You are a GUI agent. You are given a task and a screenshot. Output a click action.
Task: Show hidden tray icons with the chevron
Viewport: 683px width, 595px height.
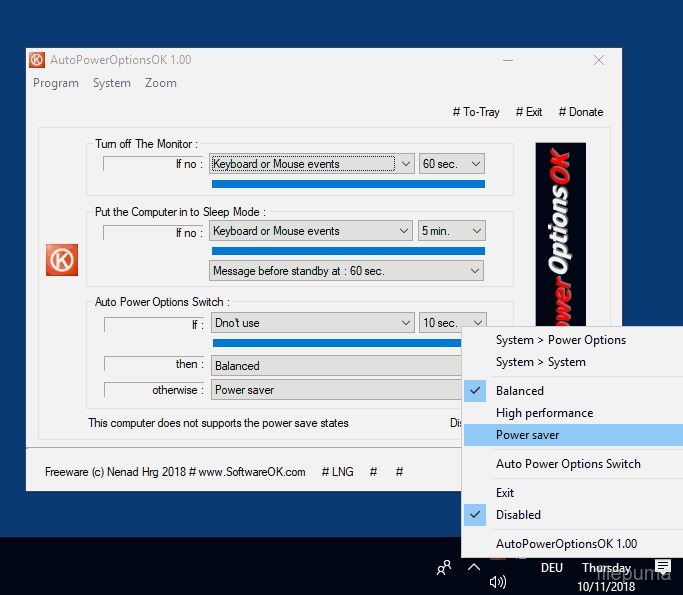pyautogui.click(x=474, y=567)
